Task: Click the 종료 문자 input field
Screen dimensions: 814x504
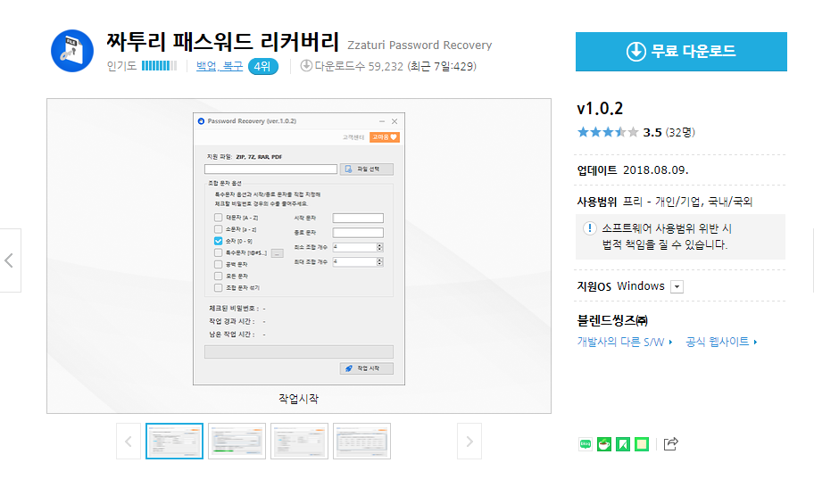Action: pyautogui.click(x=358, y=233)
